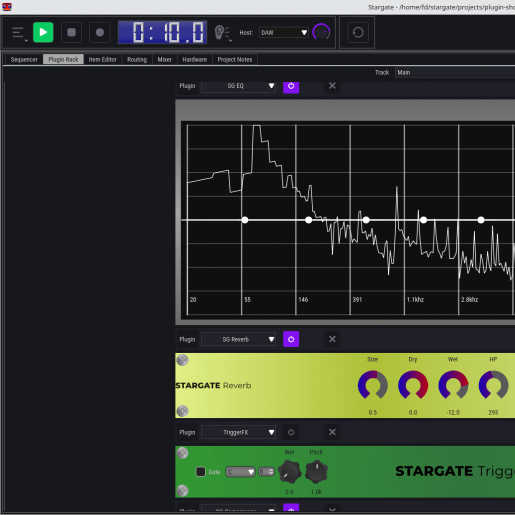
Task: Open the TriggerFX plugin selector dropdown
Action: coord(239,432)
